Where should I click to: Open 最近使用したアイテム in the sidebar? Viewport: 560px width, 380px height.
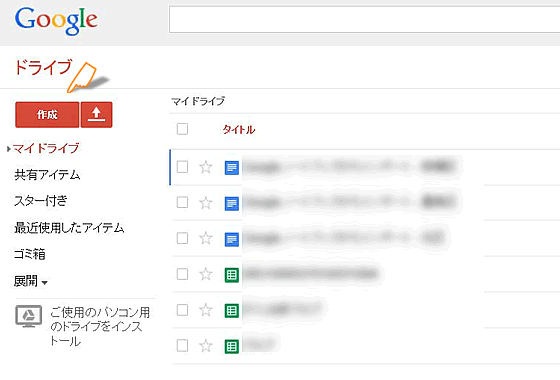(x=69, y=228)
